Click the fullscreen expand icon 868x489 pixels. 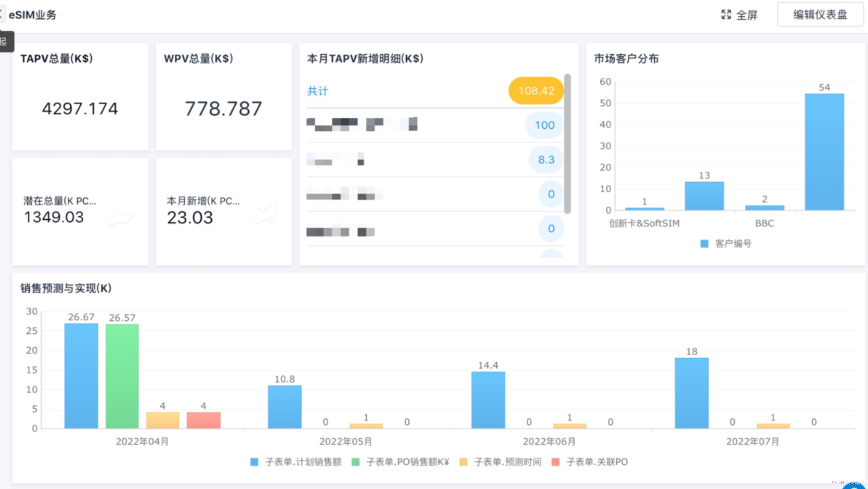click(726, 15)
